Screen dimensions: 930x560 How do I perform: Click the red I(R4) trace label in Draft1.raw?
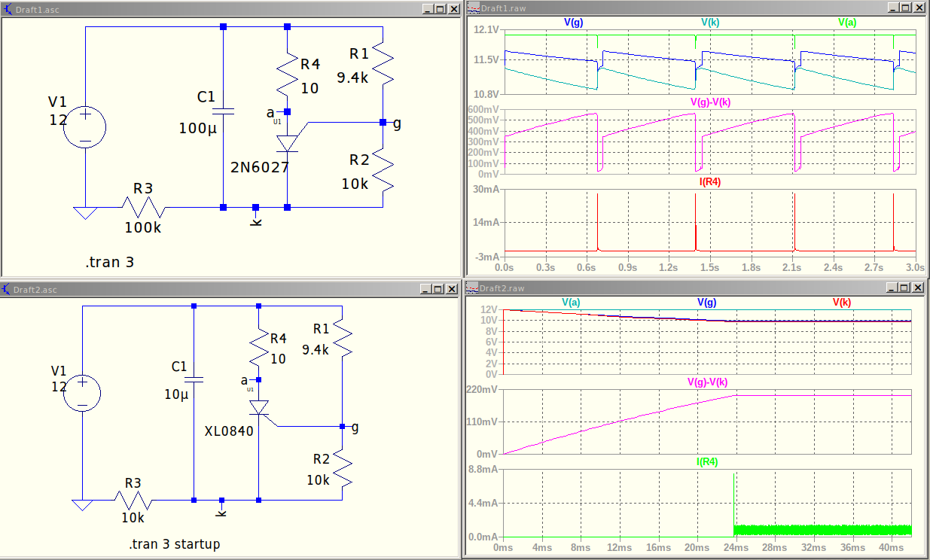(x=710, y=181)
